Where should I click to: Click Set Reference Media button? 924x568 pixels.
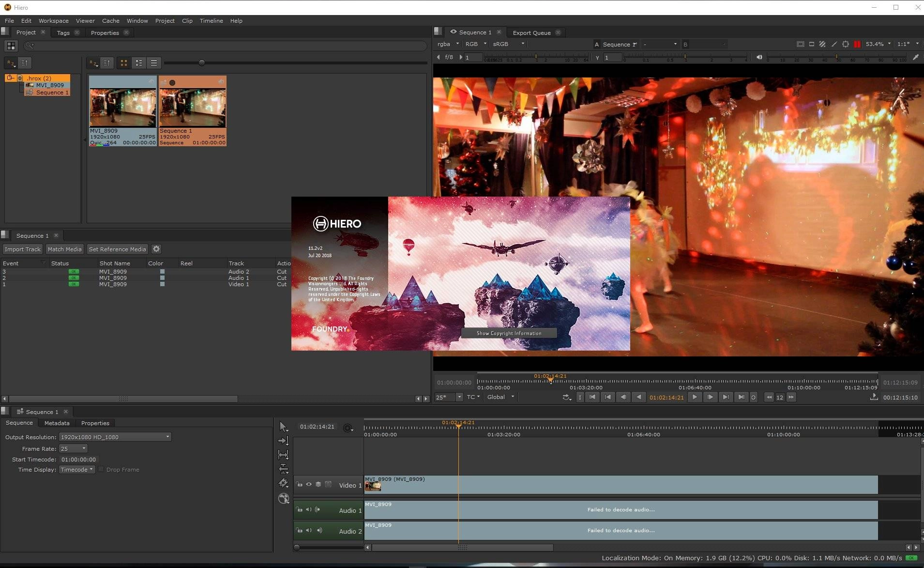click(x=118, y=249)
